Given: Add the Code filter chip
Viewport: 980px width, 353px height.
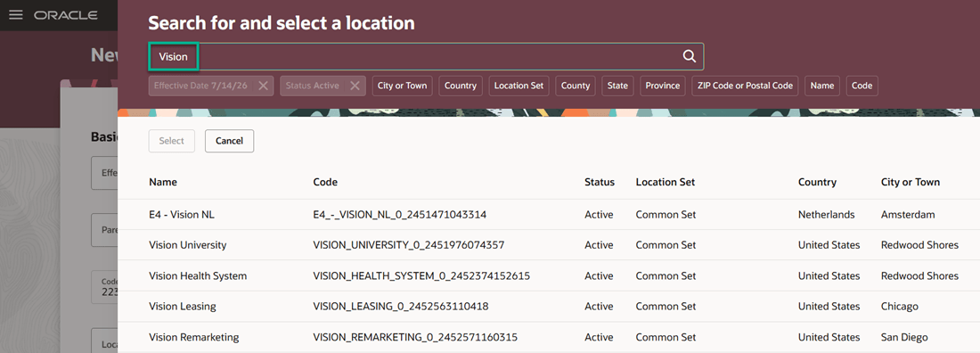Looking at the screenshot, I should coord(862,86).
